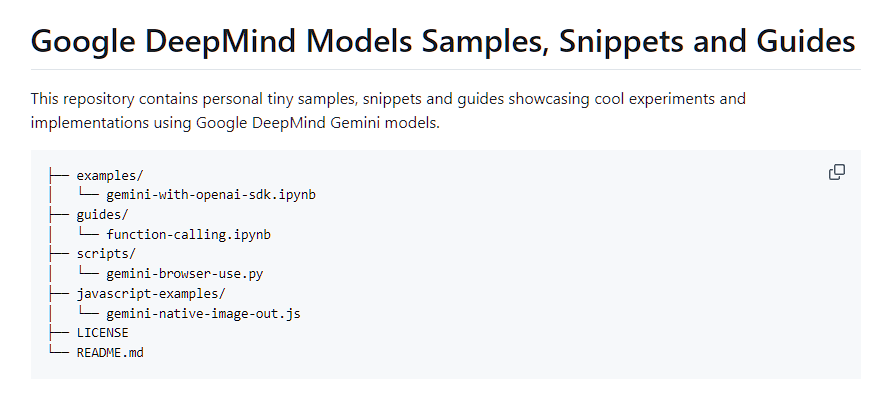The height and width of the screenshot is (408, 880).
Task: Click the scripts/ folder entry
Action: (106, 254)
